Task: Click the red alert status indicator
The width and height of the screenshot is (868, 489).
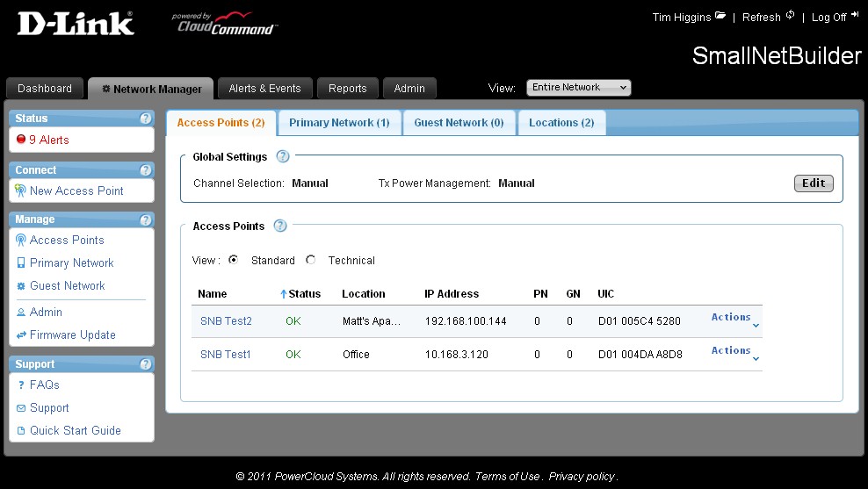Action: pyautogui.click(x=21, y=140)
